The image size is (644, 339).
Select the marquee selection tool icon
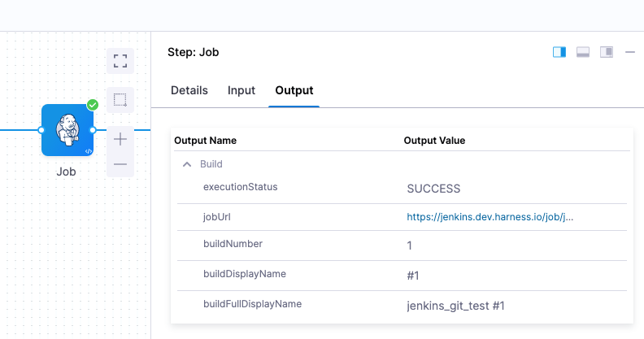[x=120, y=100]
